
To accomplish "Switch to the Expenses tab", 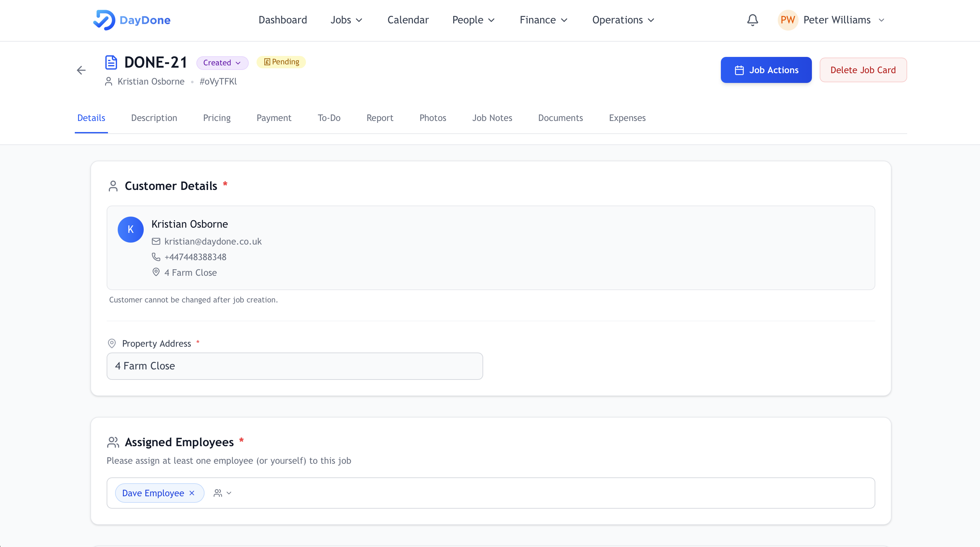I will click(x=627, y=118).
